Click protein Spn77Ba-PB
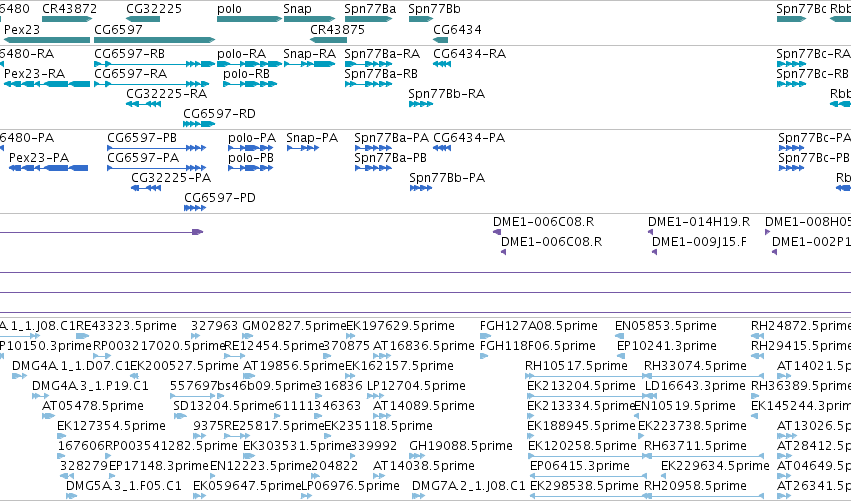Screen dimensions: 851x501 point(373,168)
